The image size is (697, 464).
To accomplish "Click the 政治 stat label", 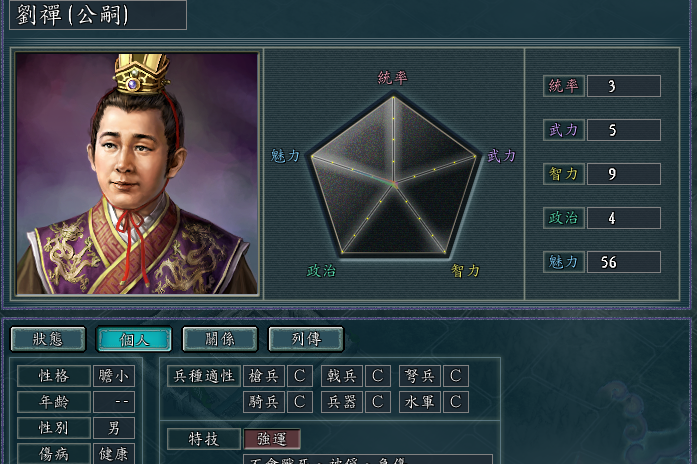I will (563, 218).
